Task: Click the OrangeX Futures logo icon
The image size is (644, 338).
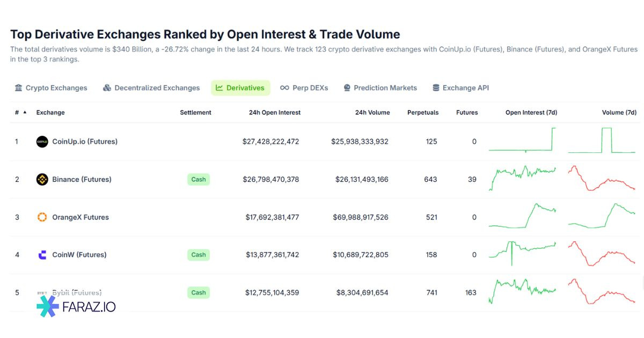Action: pyautogui.click(x=42, y=217)
